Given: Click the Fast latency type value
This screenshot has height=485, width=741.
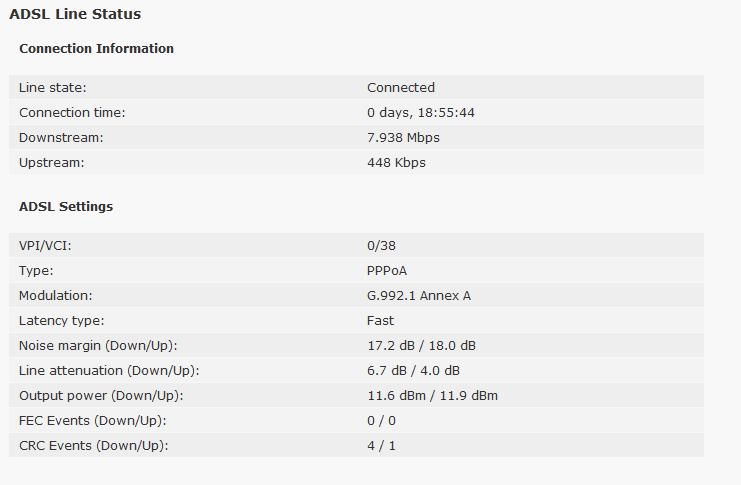Looking at the screenshot, I should (x=380, y=321).
